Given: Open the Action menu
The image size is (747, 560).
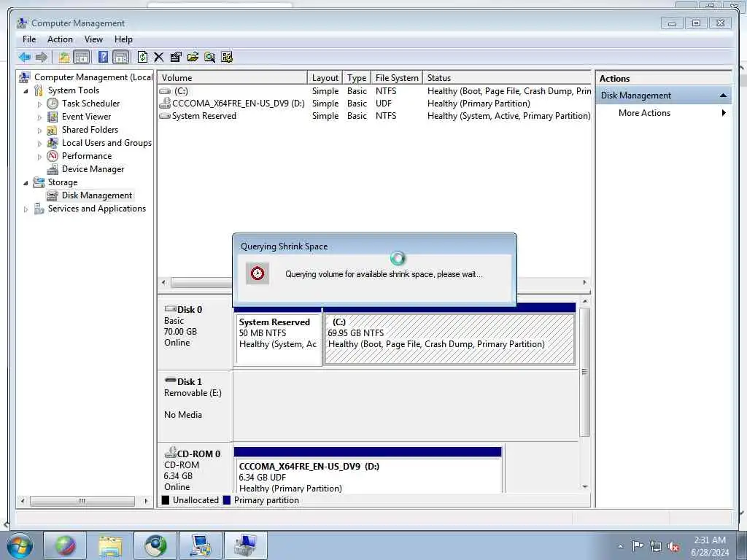Looking at the screenshot, I should click(x=60, y=39).
